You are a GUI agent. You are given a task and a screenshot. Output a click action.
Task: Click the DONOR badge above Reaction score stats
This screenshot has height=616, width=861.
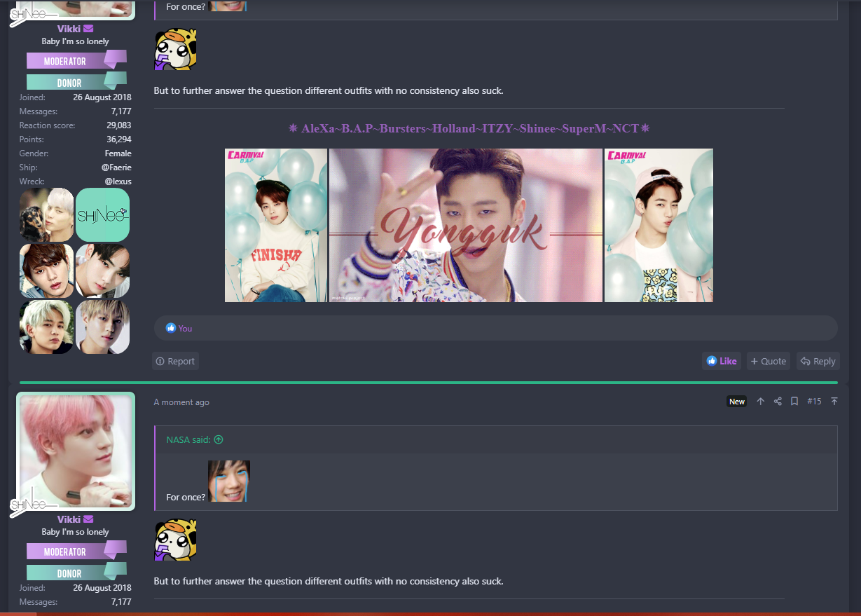(x=76, y=82)
